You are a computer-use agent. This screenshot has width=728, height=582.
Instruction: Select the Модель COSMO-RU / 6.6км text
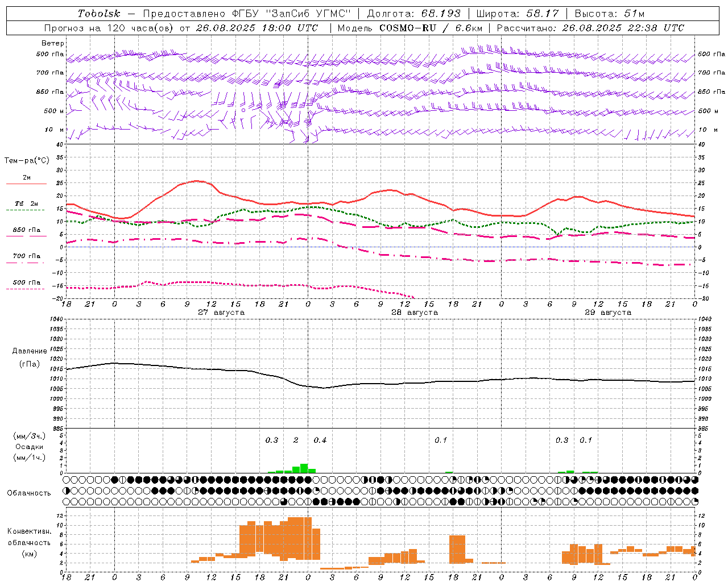tap(409, 28)
